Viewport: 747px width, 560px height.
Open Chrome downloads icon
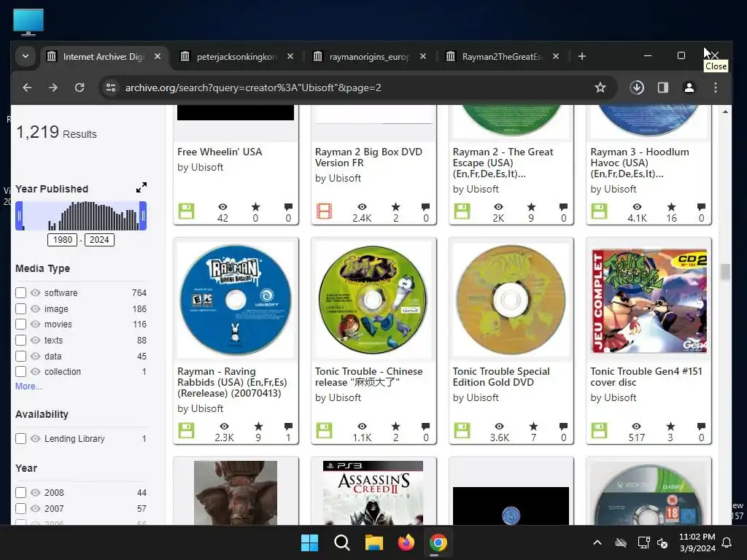point(637,87)
